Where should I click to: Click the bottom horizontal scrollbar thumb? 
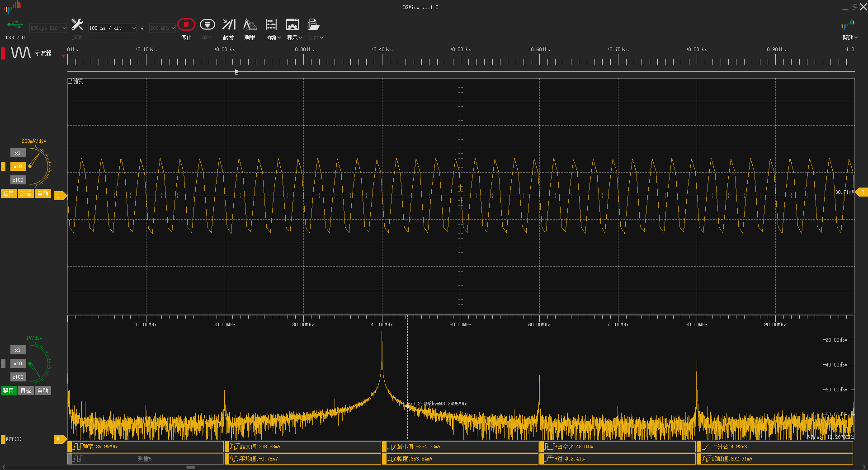pyautogui.click(x=191, y=467)
